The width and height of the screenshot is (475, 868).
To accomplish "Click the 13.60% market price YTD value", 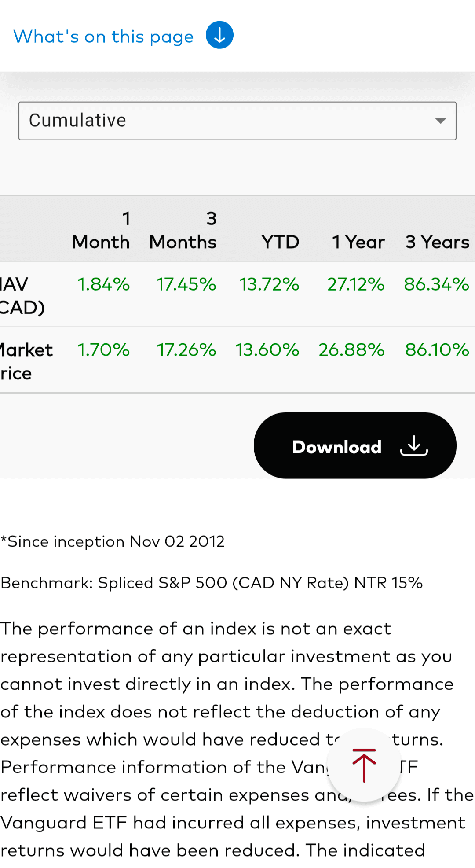I will [x=267, y=350].
